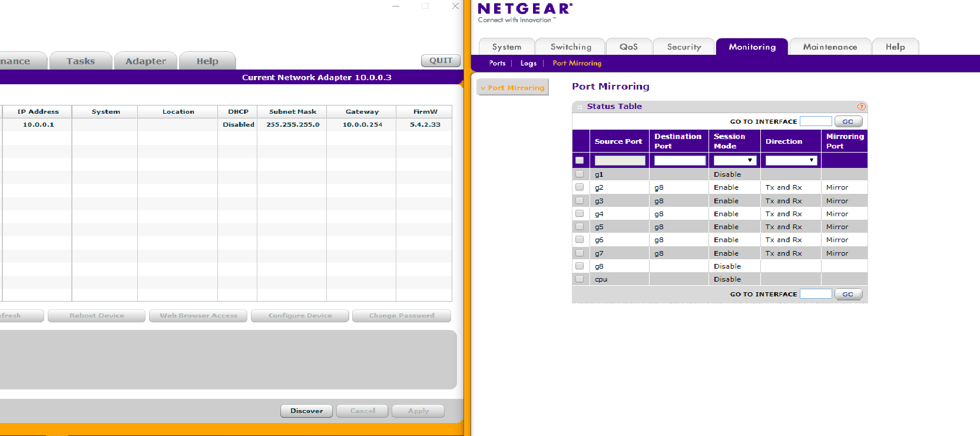Click the top GO button

(848, 121)
